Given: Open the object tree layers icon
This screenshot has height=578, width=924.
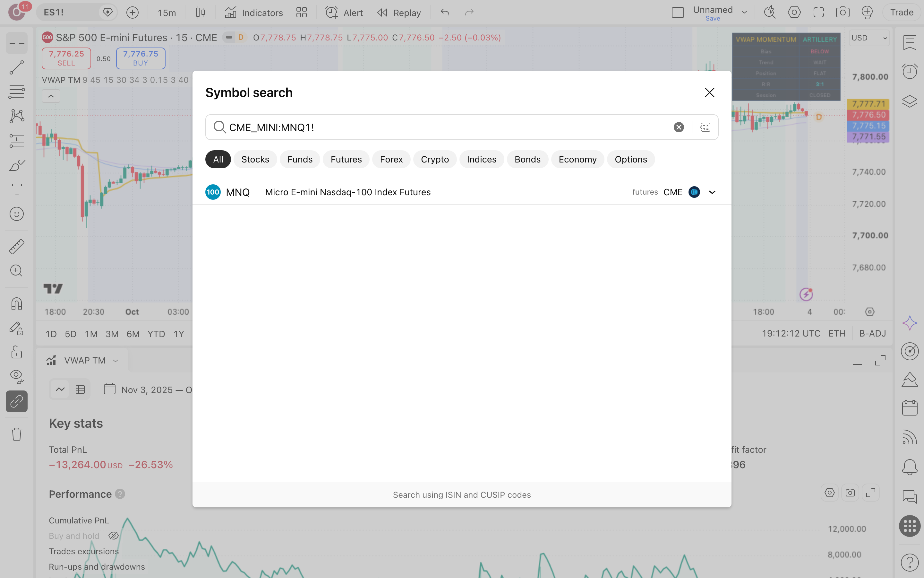Looking at the screenshot, I should (910, 101).
